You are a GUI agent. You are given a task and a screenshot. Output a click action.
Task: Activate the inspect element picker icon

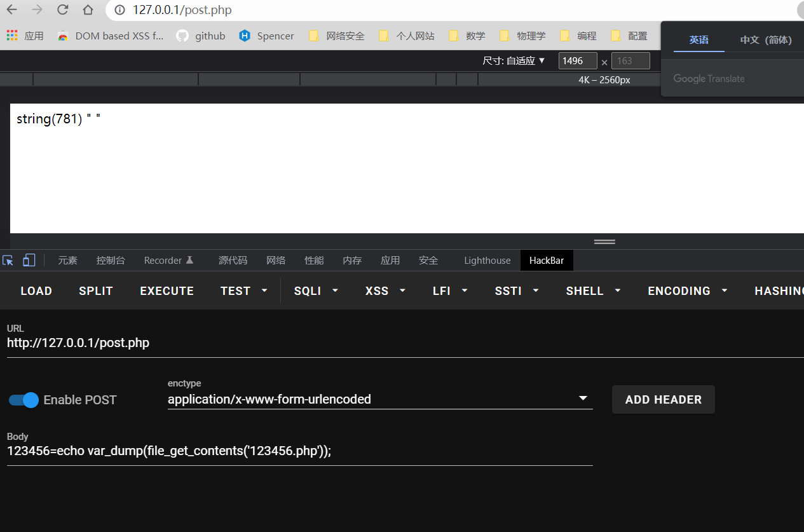point(8,260)
